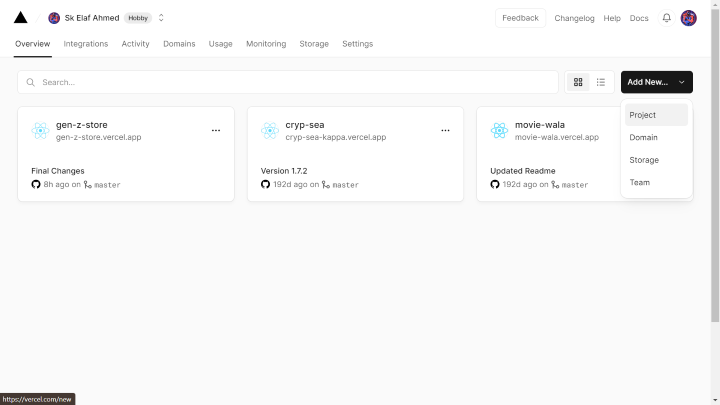Expand the team scope switcher

coord(162,18)
